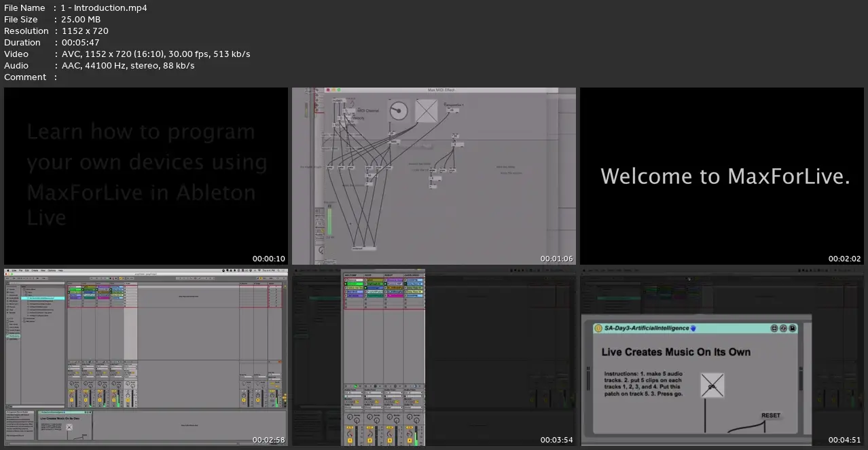Image resolution: width=868 pixels, height=450 pixels.
Task: Toggle the crossed box on the device in the 00:02:58 frame
Action: pos(69,427)
